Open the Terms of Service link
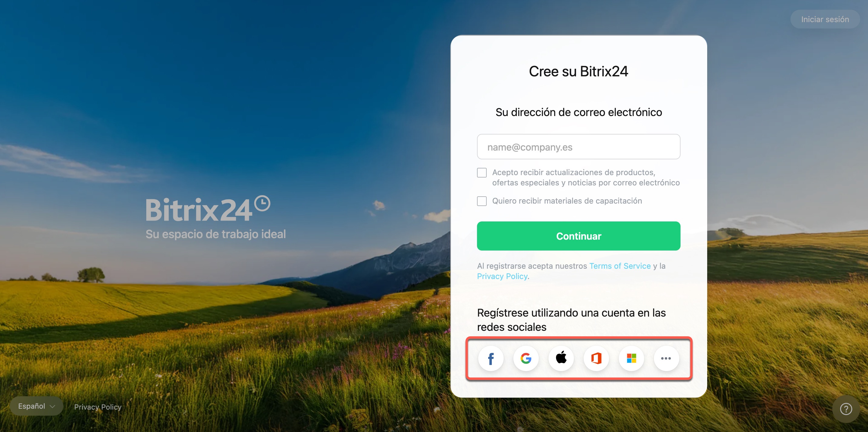Image resolution: width=868 pixels, height=432 pixels. click(x=620, y=266)
